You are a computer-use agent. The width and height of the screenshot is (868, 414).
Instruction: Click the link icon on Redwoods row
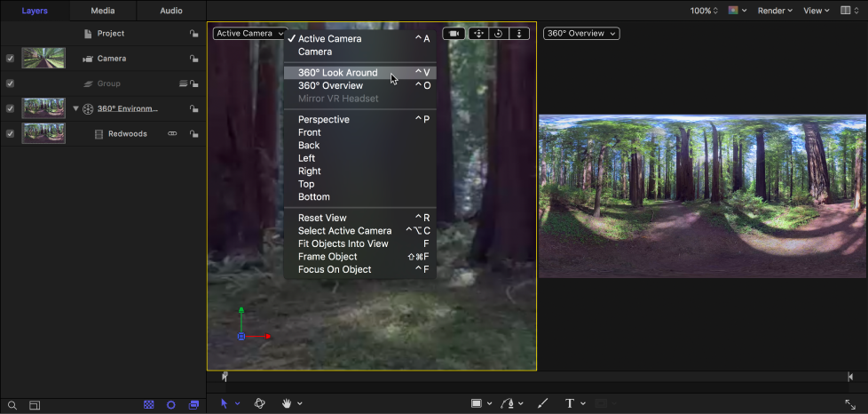click(172, 133)
